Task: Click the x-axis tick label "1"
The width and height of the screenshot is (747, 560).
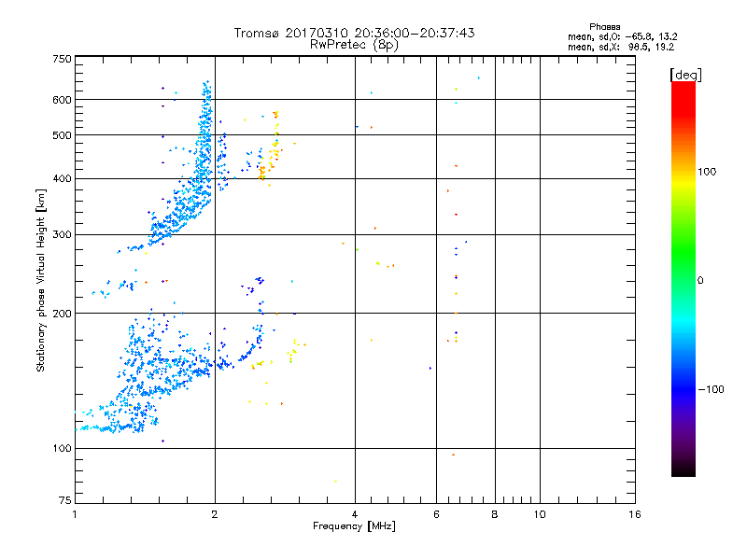Action: tap(75, 514)
